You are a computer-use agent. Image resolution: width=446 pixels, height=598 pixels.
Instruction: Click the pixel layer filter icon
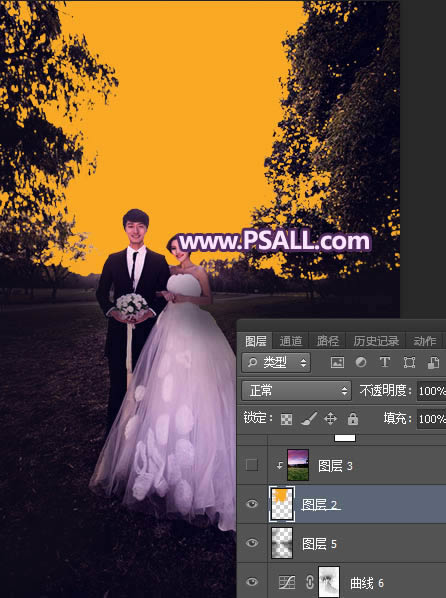click(337, 362)
